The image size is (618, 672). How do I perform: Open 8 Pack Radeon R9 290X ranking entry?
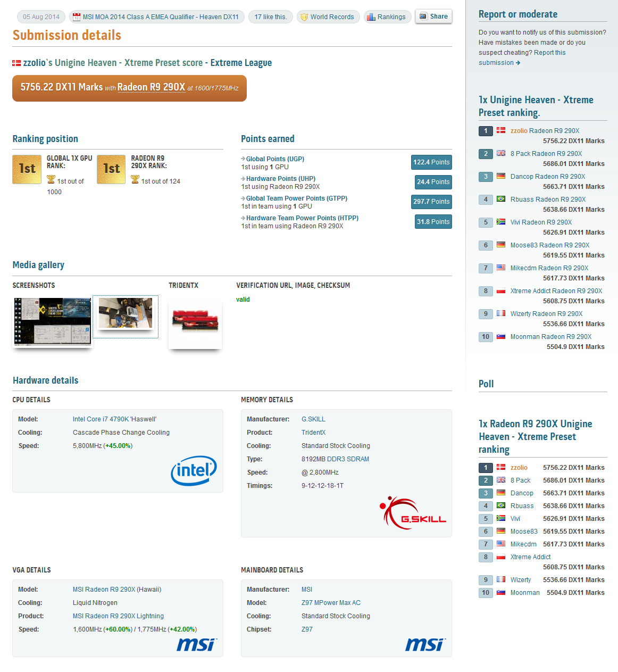click(546, 154)
